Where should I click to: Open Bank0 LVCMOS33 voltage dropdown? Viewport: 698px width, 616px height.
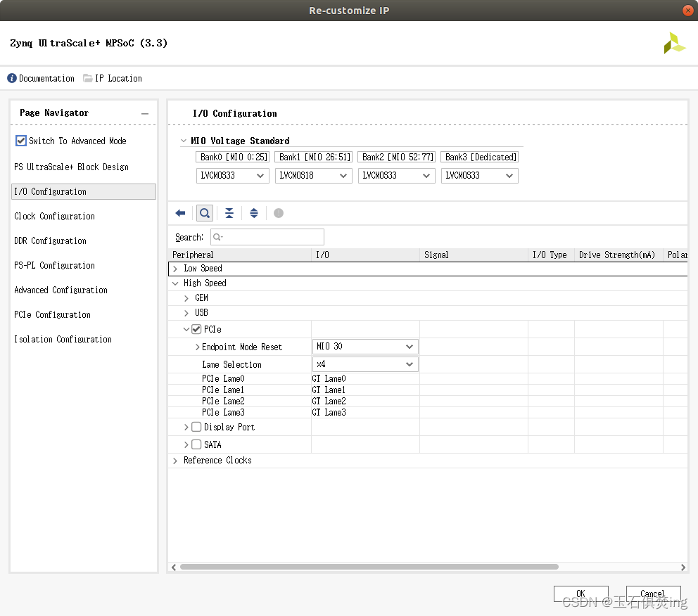[x=232, y=176]
